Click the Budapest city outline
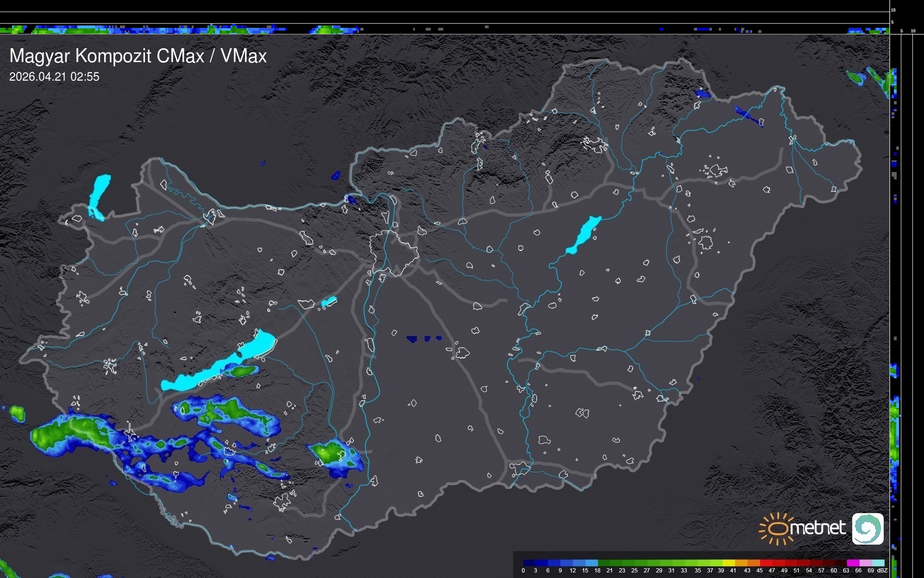 (394, 253)
